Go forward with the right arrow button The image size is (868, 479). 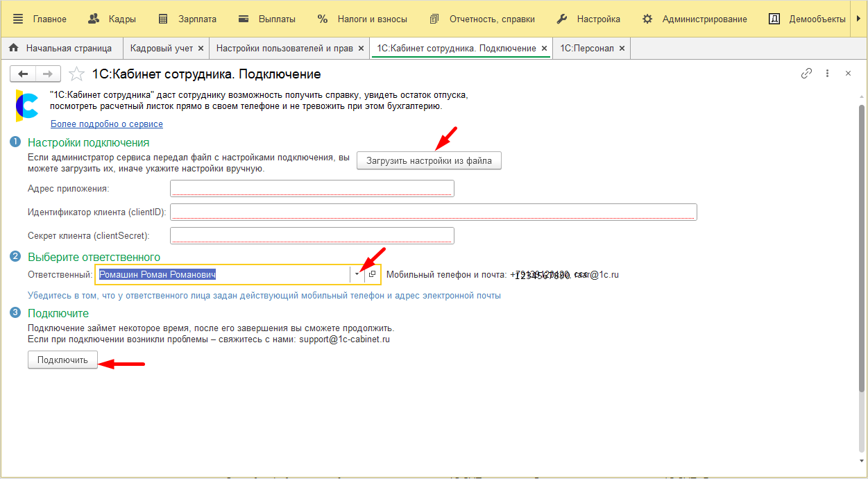tap(48, 74)
